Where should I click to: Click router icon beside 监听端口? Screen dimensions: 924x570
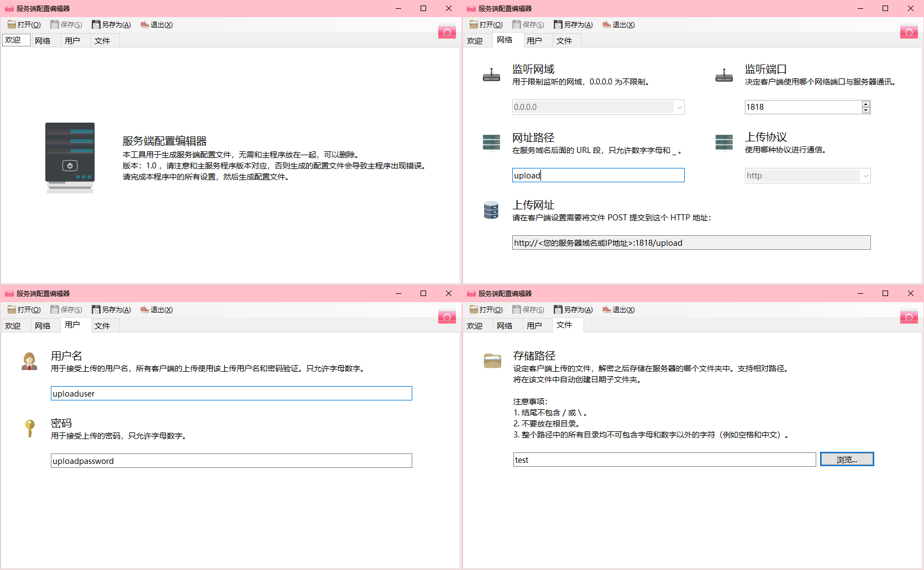pyautogui.click(x=724, y=75)
